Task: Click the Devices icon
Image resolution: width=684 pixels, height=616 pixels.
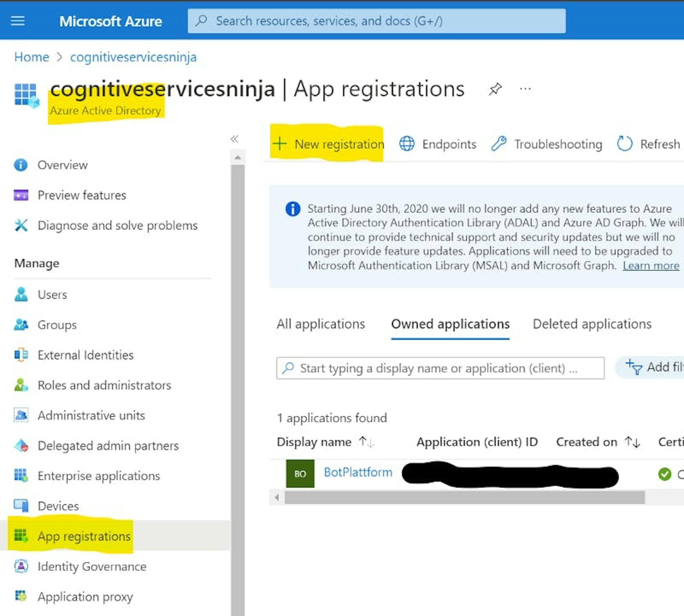Action: pos(21,506)
